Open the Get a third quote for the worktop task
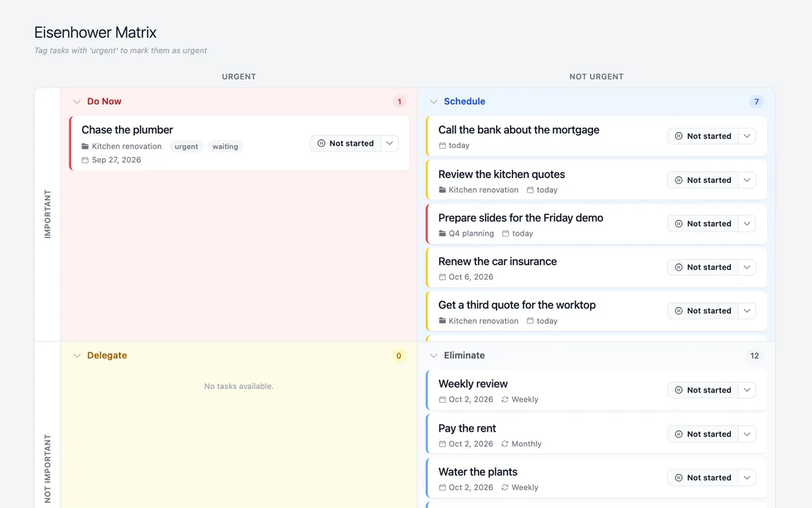 point(517,306)
